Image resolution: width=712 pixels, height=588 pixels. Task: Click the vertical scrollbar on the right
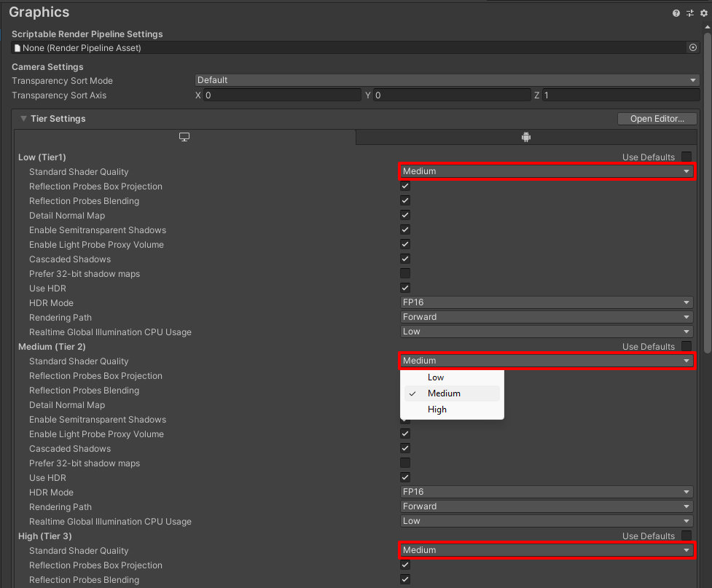click(x=707, y=219)
